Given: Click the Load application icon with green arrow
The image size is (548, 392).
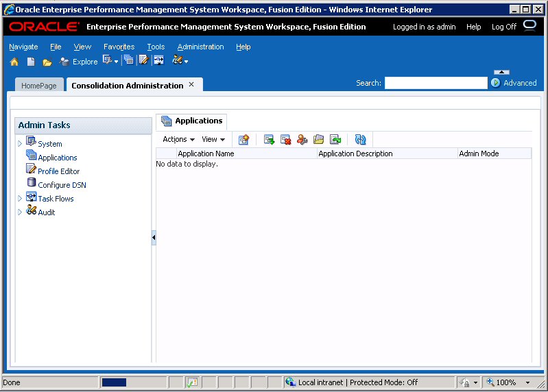Looking at the screenshot, I should (x=269, y=140).
